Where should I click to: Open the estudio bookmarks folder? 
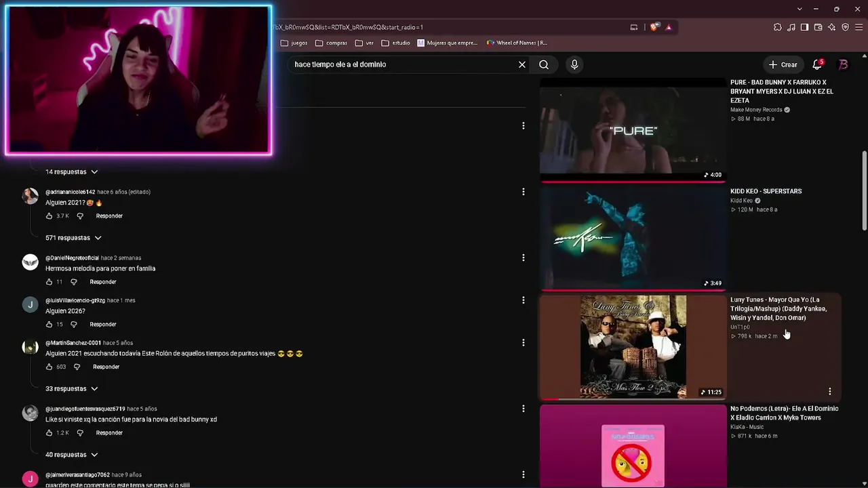point(396,43)
